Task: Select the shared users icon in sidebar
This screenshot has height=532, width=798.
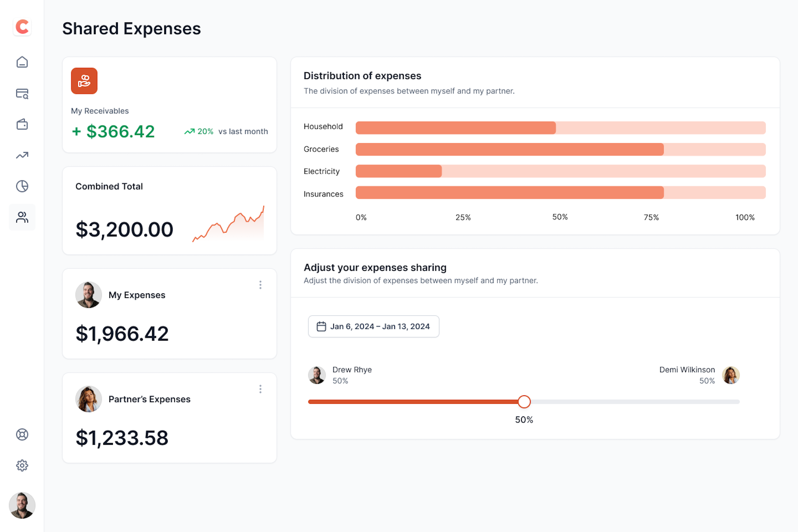Action: [x=22, y=217]
